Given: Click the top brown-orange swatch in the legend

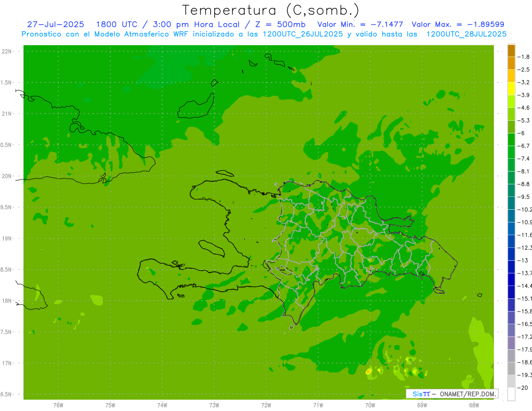Looking at the screenshot, I should [512, 51].
